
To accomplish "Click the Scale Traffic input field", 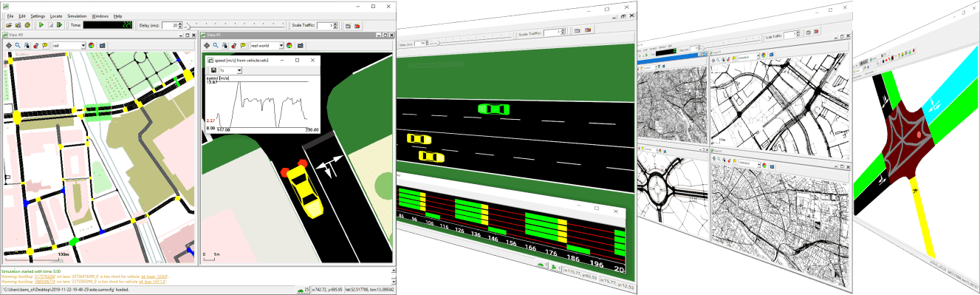I will pos(326,25).
